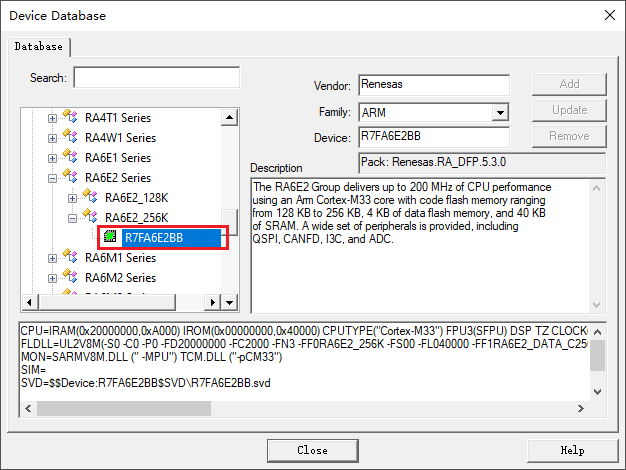
Task: Expand the RA6M2 Series node
Action: (x=52, y=278)
